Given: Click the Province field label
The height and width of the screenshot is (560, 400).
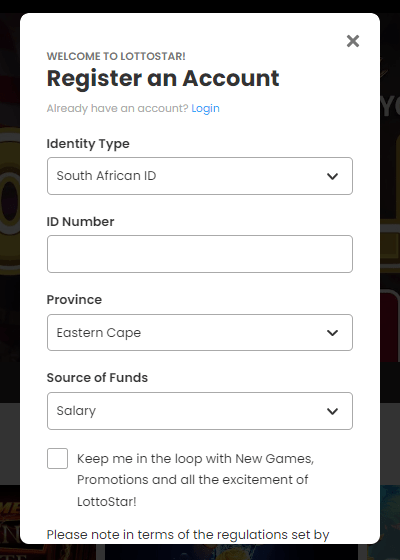Looking at the screenshot, I should click(x=74, y=299).
